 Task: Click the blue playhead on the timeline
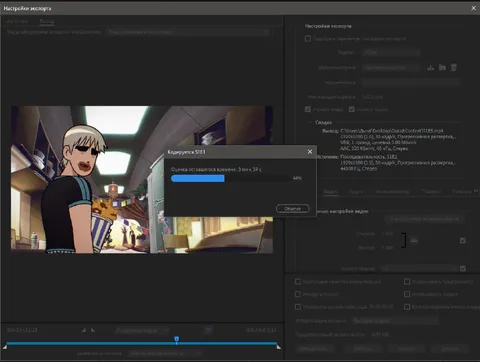(x=176, y=339)
